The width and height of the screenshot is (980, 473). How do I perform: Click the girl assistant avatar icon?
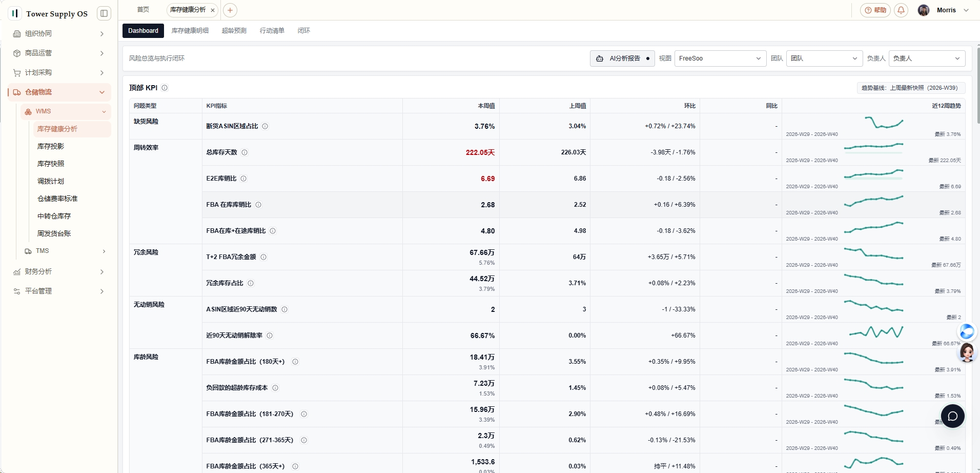(x=967, y=352)
